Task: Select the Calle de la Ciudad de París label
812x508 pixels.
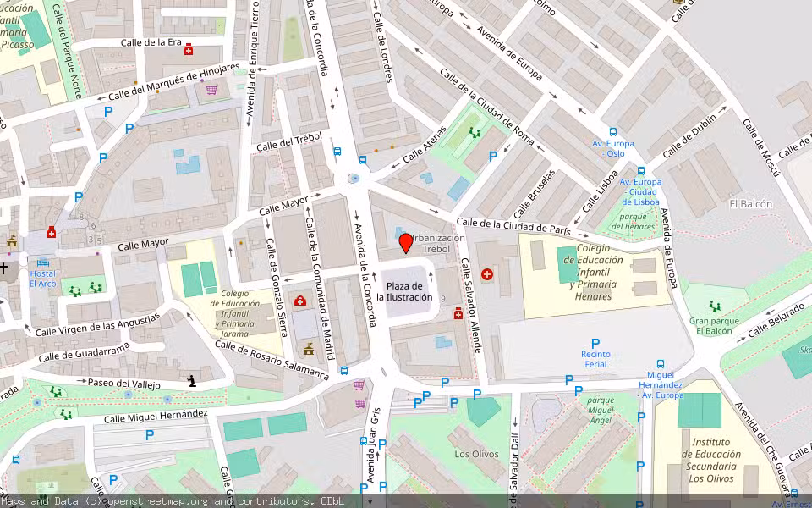Action: (x=513, y=226)
